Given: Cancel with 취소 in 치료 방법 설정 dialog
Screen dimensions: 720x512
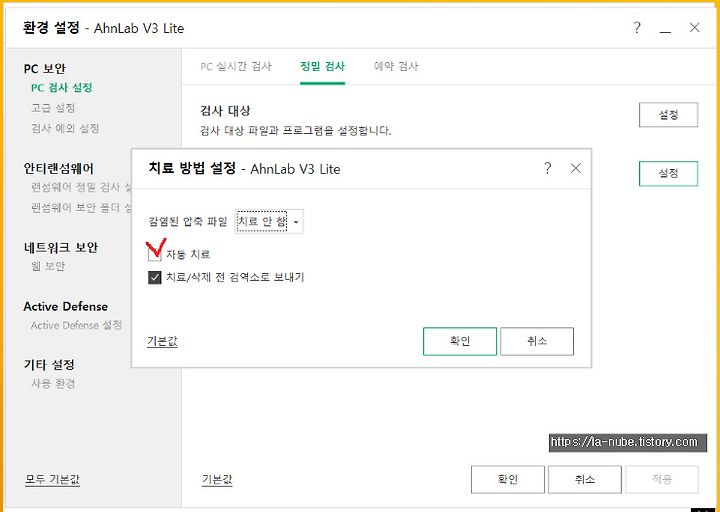Looking at the screenshot, I should [537, 341].
